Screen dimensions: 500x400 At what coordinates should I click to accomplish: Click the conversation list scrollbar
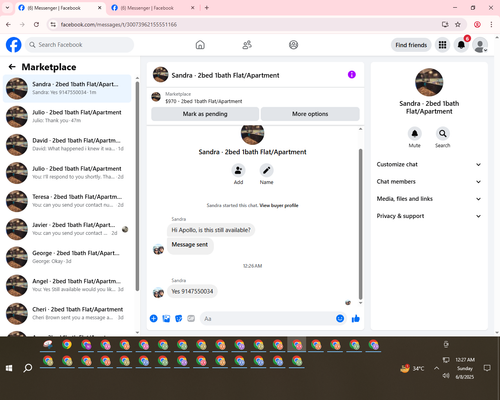tap(137, 187)
